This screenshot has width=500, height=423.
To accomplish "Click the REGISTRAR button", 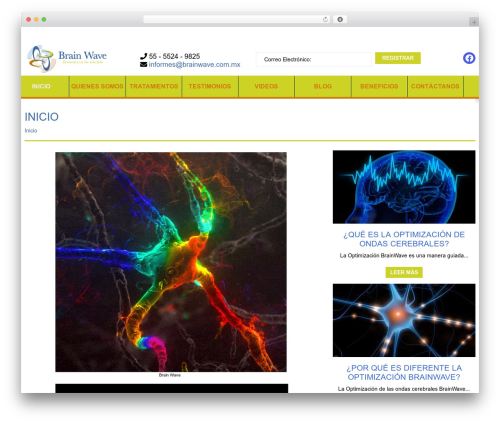I will pos(398,58).
